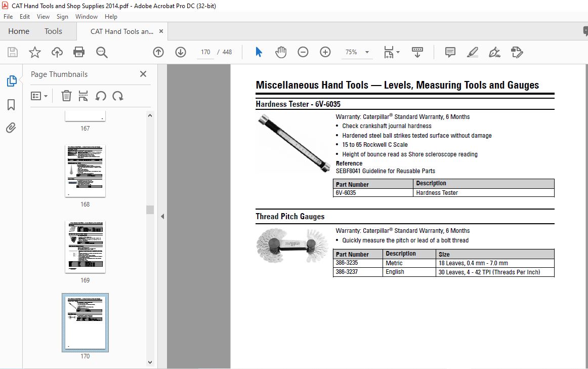Open the Sign menu

(x=62, y=17)
